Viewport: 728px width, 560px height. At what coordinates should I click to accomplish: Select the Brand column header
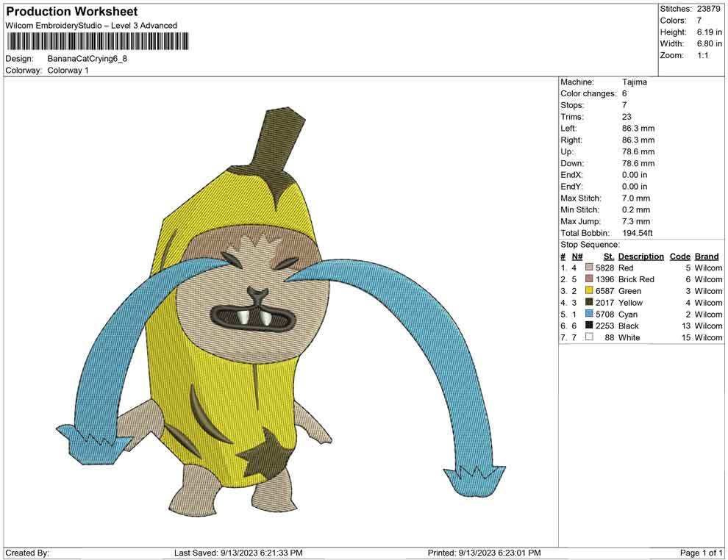pos(707,256)
